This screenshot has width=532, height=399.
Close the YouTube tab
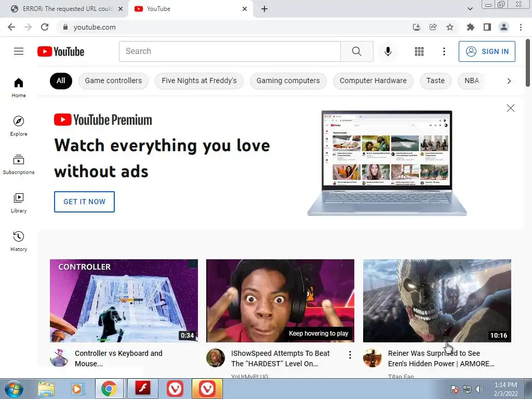(245, 9)
